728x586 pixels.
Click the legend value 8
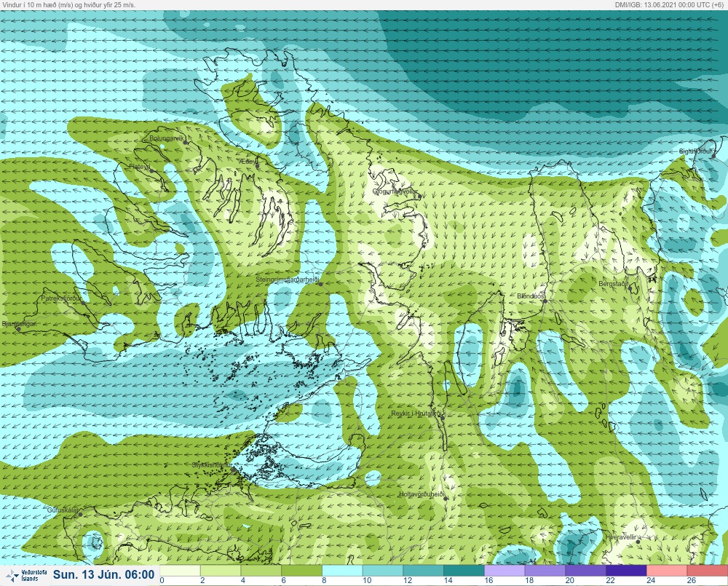pyautogui.click(x=324, y=580)
